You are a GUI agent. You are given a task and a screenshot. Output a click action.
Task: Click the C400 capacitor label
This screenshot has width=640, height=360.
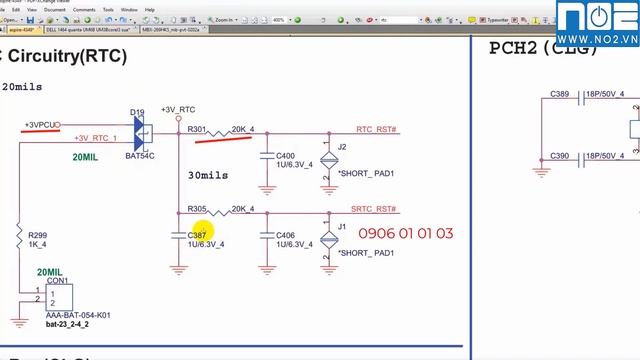point(285,156)
